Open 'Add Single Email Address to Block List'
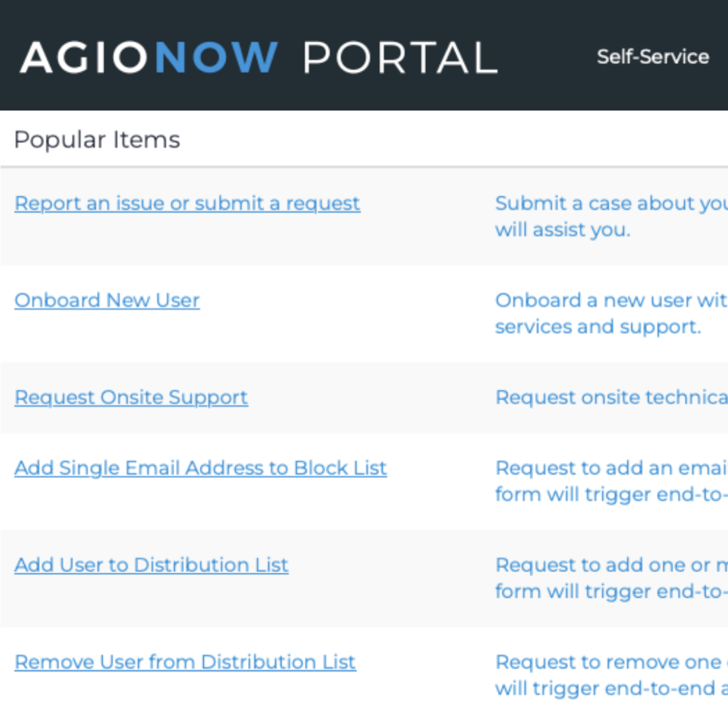The image size is (728, 728). coord(201,468)
